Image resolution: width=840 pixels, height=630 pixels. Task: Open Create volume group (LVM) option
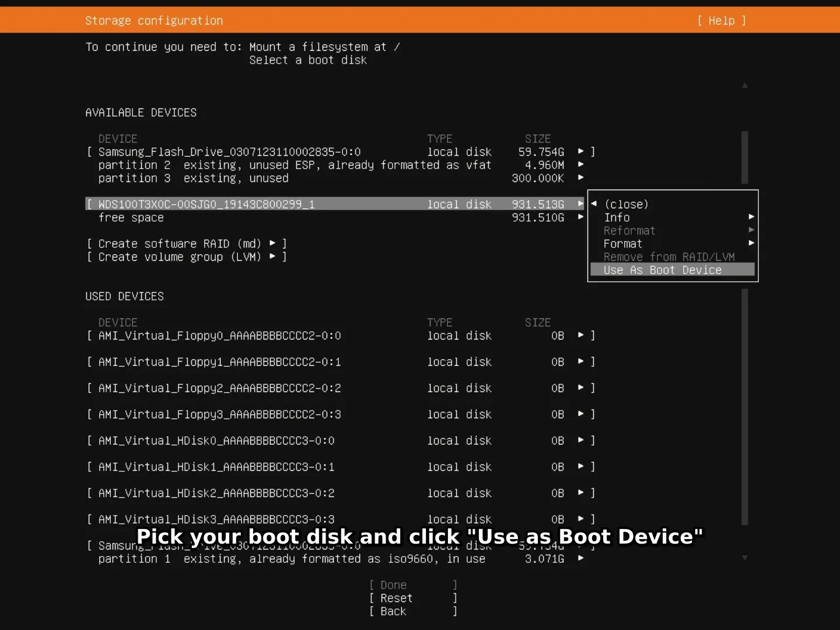coord(187,257)
